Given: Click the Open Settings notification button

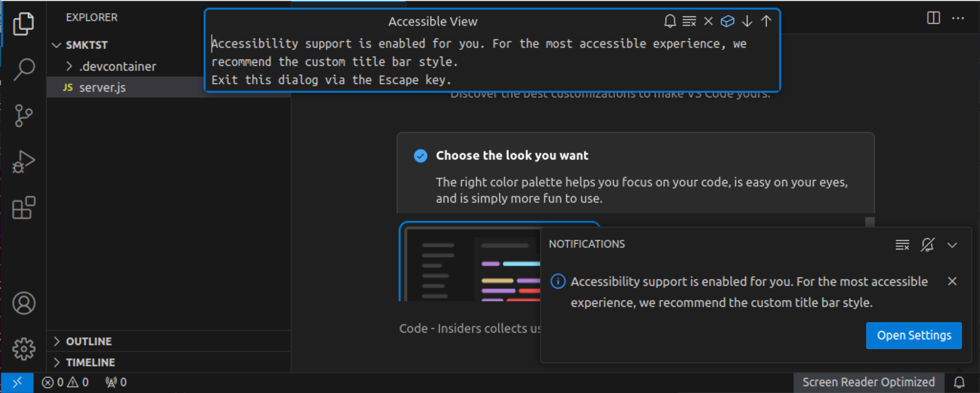Looking at the screenshot, I should 914,335.
